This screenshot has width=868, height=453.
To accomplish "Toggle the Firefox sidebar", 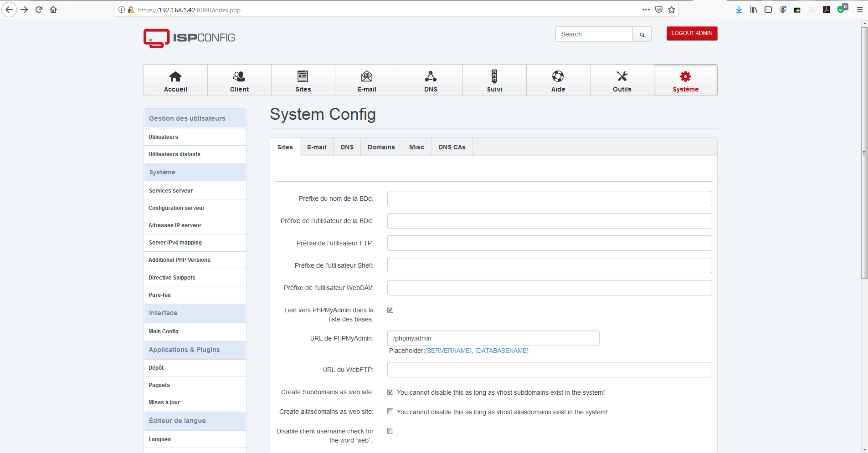I will 768,10.
